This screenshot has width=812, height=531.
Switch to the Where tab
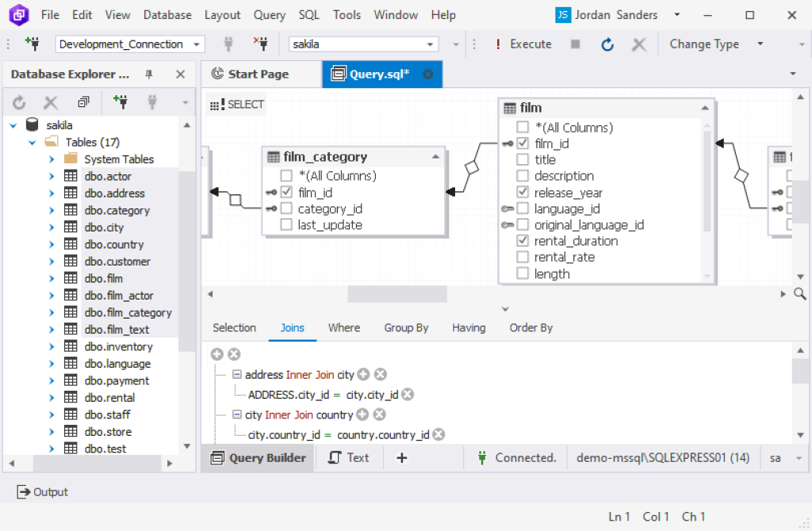pyautogui.click(x=344, y=327)
